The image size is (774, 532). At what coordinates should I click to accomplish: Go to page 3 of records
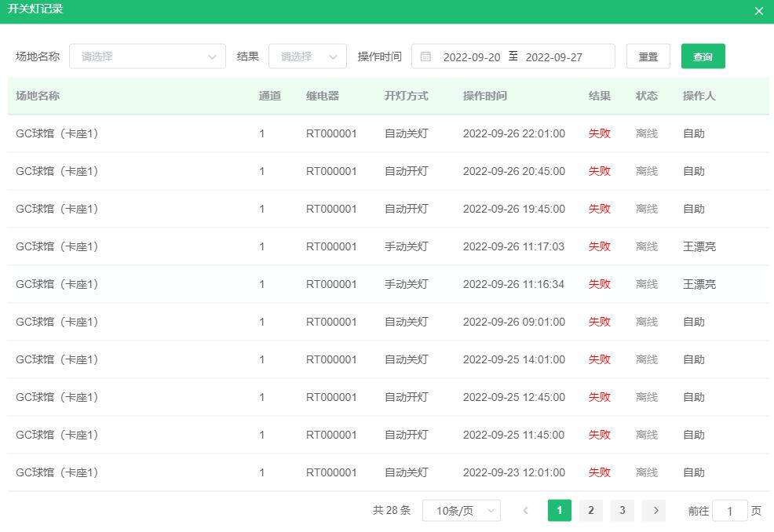coord(622,510)
